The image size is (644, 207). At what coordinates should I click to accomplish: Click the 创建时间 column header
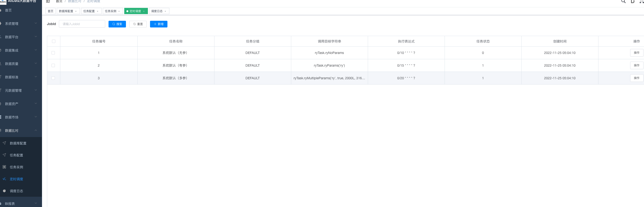(560, 41)
